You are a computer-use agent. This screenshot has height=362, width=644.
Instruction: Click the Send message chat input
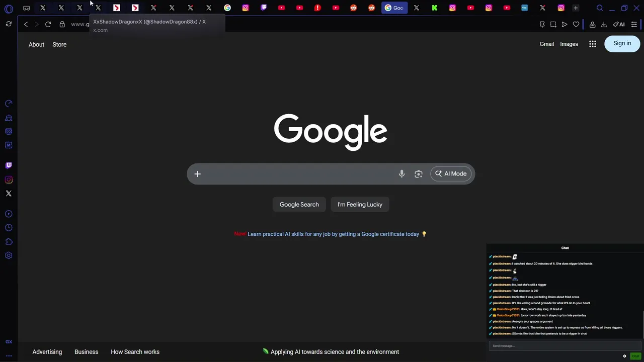click(x=565, y=346)
